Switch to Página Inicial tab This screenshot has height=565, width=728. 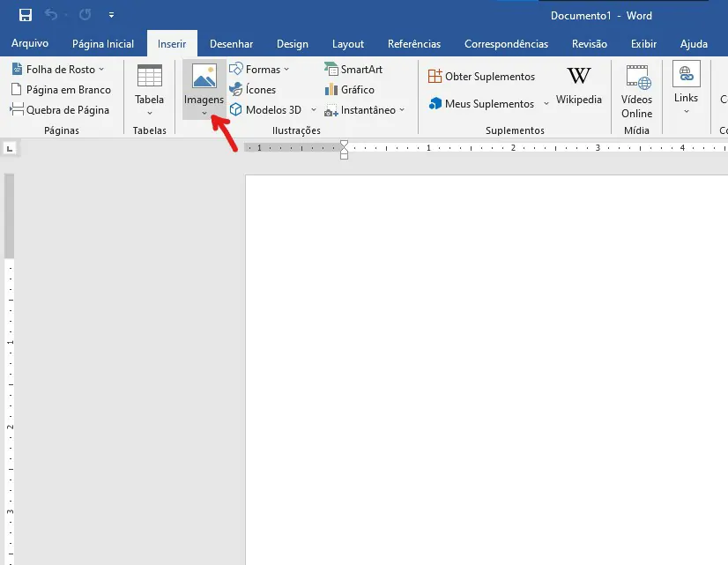point(103,44)
